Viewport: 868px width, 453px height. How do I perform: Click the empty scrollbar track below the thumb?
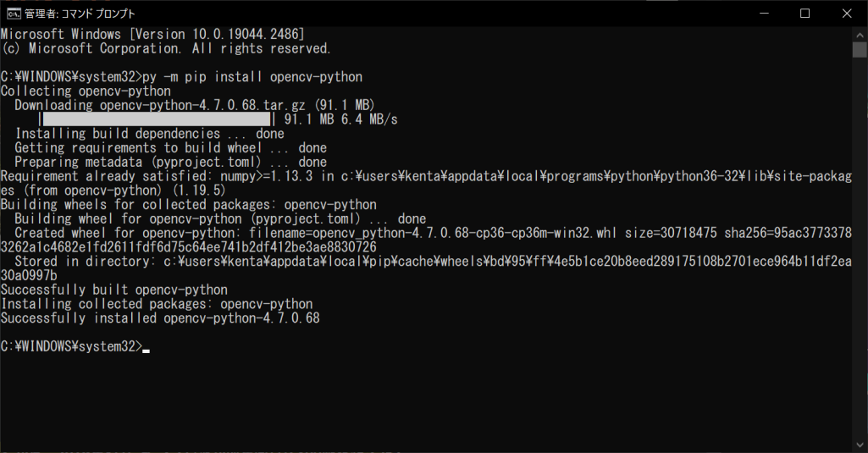coord(860,247)
